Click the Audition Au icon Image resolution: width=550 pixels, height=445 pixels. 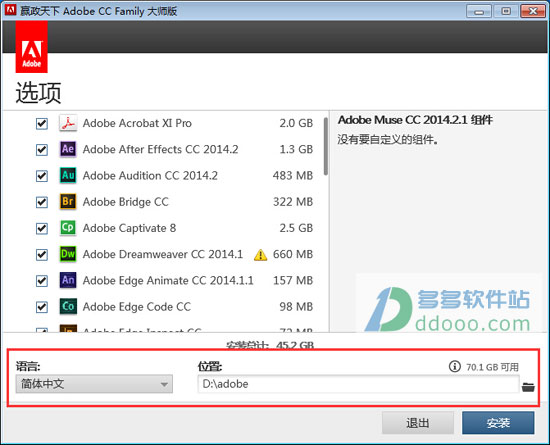coord(68,175)
